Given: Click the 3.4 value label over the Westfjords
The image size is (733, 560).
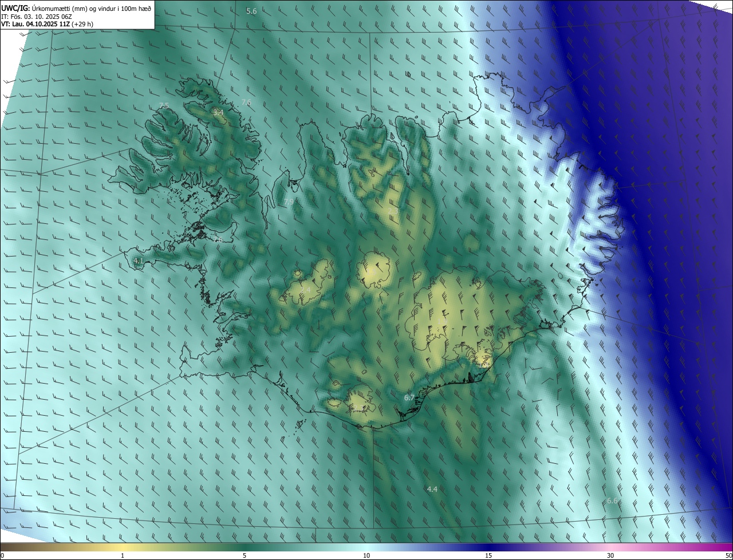Looking at the screenshot, I should (x=218, y=113).
